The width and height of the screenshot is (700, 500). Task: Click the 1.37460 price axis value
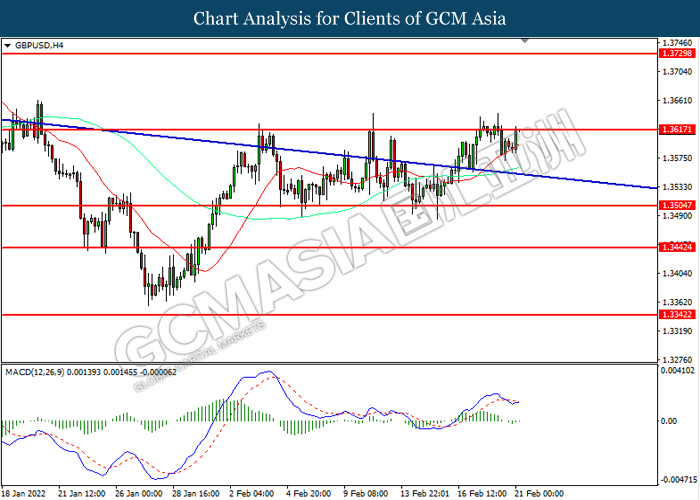(677, 43)
